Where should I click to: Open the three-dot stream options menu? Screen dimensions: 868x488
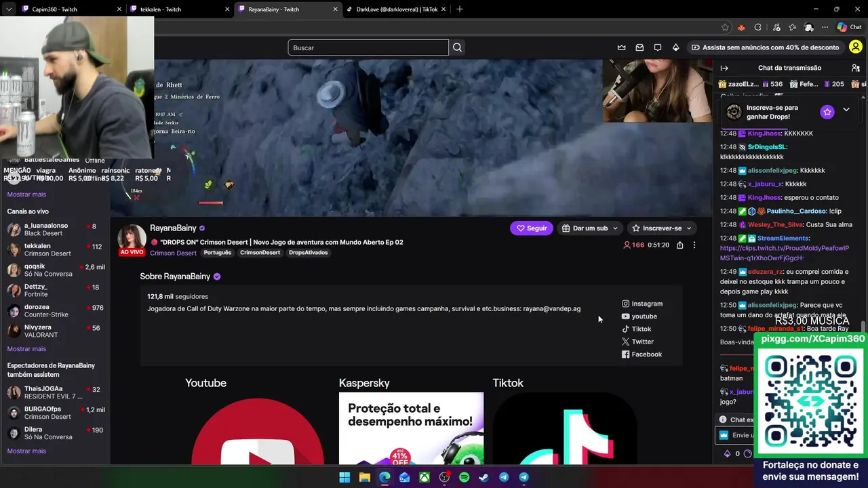point(694,245)
